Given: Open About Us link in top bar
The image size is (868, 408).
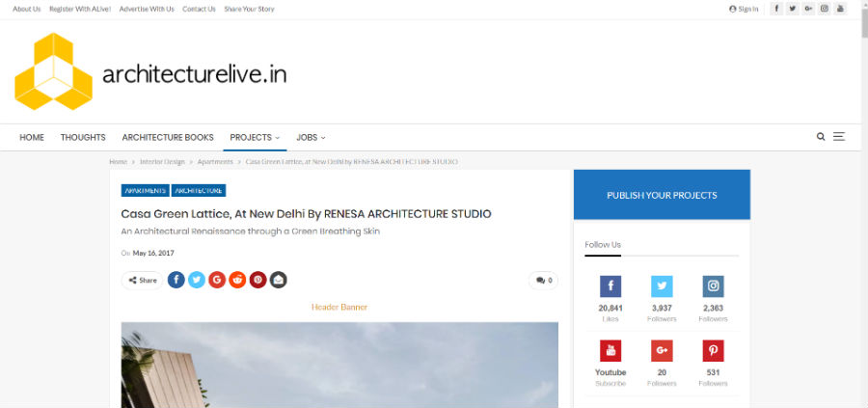Looking at the screenshot, I should (x=27, y=9).
